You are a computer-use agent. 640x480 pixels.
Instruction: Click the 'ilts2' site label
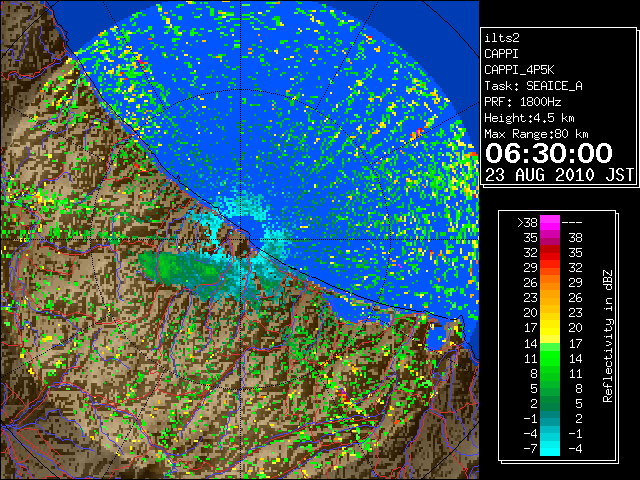(x=502, y=38)
